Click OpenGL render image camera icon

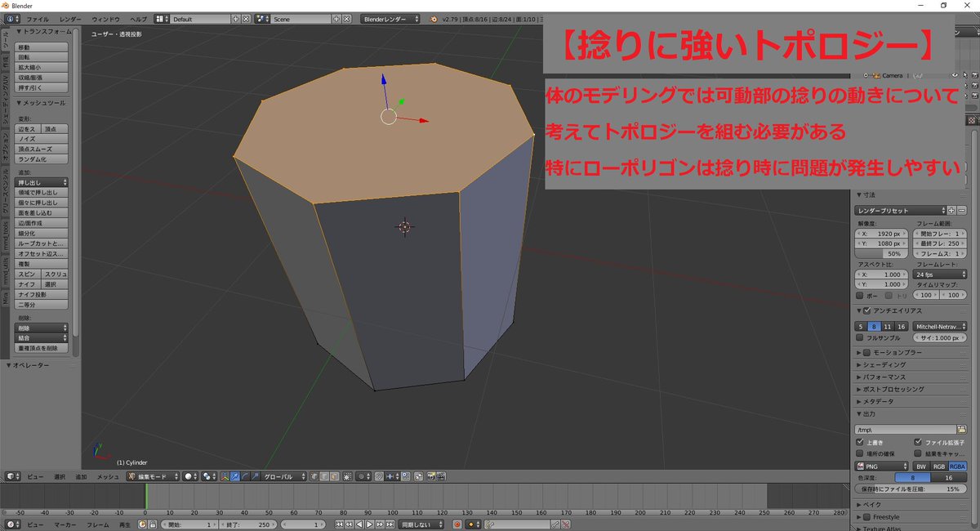coord(430,476)
